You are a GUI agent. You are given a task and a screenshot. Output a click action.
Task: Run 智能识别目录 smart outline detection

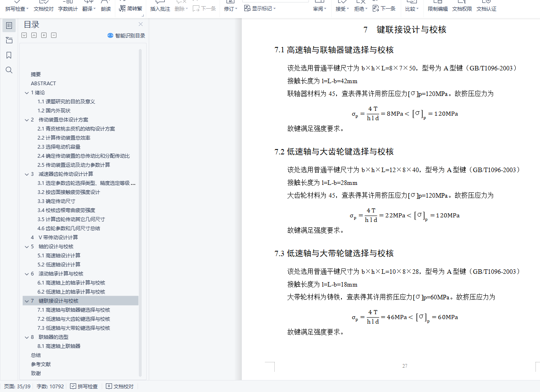pos(126,35)
